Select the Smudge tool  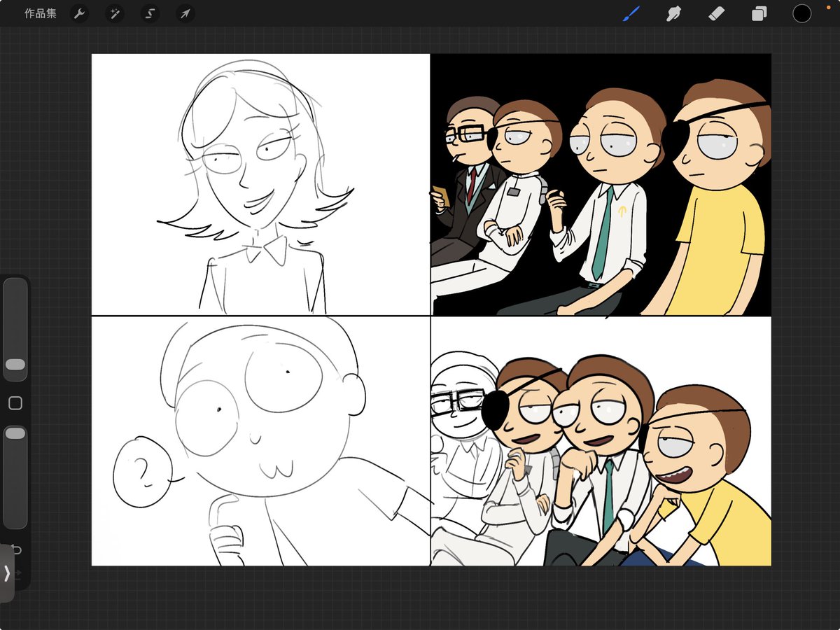click(673, 13)
